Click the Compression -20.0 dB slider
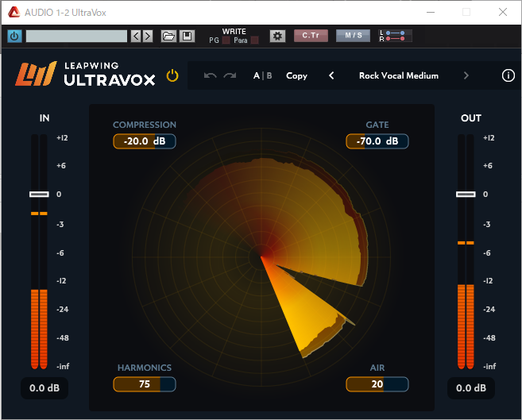 (145, 141)
